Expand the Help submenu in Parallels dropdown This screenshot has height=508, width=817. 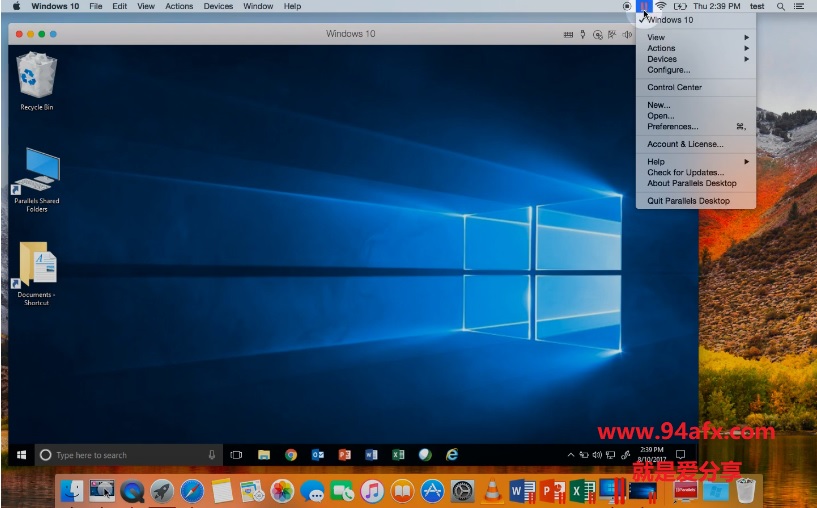(x=696, y=162)
